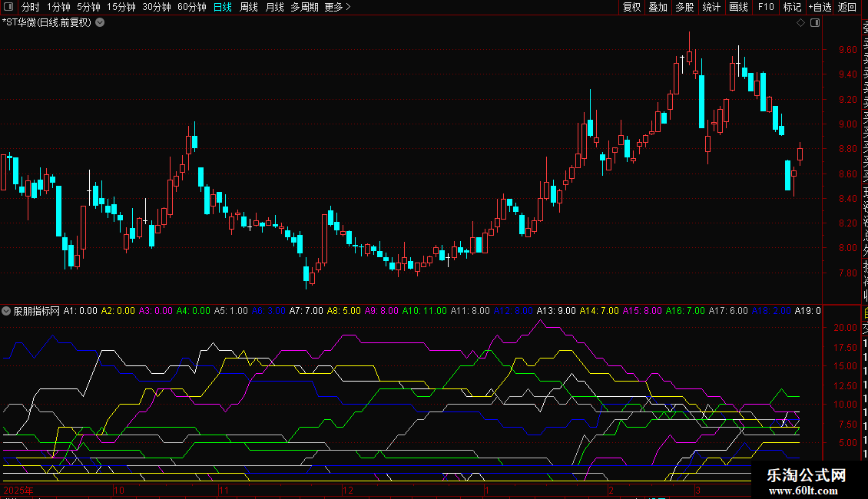Select the 月线 monthly period
The image size is (868, 499).
[274, 7]
